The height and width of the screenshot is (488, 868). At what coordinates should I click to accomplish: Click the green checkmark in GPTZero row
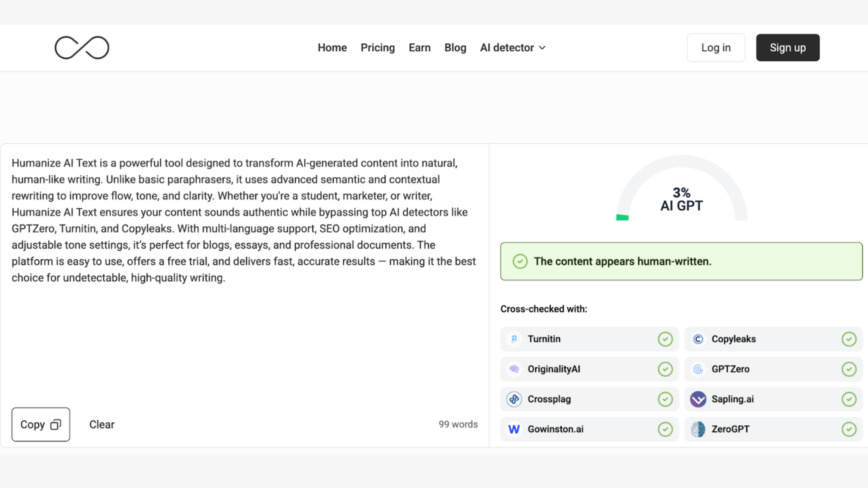[849, 369]
